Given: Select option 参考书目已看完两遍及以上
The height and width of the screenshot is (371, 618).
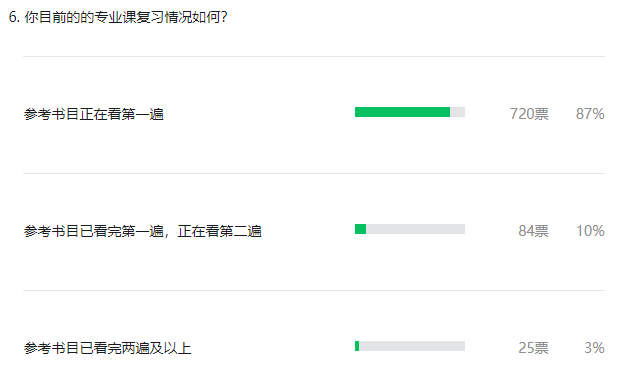Looking at the screenshot, I should [108, 348].
